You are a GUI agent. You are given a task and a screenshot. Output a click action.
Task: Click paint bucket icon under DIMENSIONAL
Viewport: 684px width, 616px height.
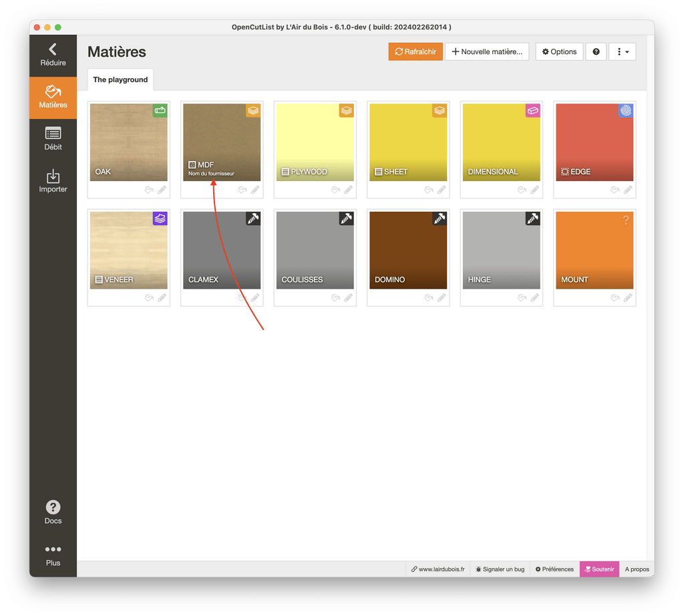522,190
